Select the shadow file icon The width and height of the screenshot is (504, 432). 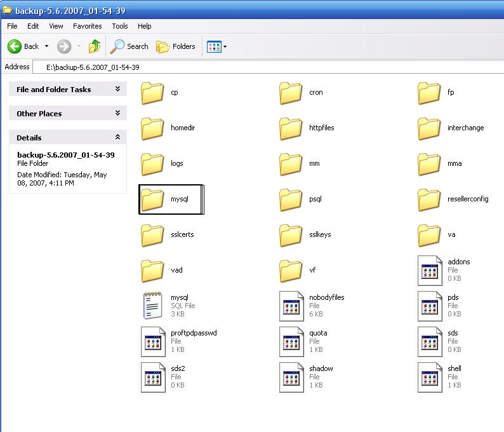coord(291,377)
